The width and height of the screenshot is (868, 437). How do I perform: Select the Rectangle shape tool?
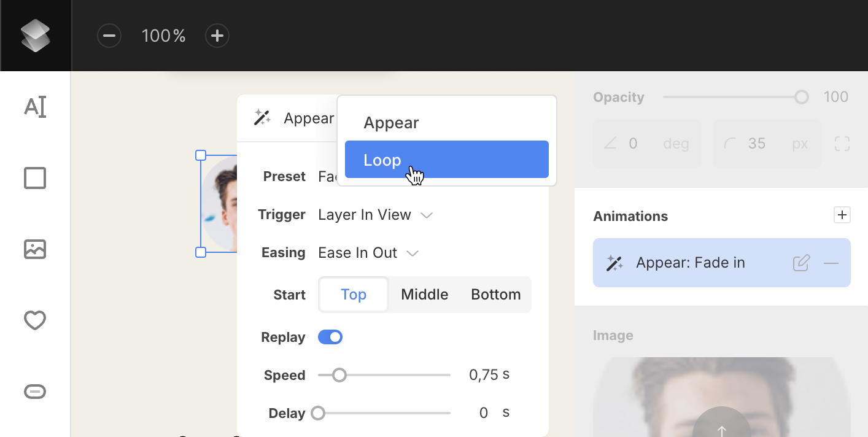pos(35,178)
